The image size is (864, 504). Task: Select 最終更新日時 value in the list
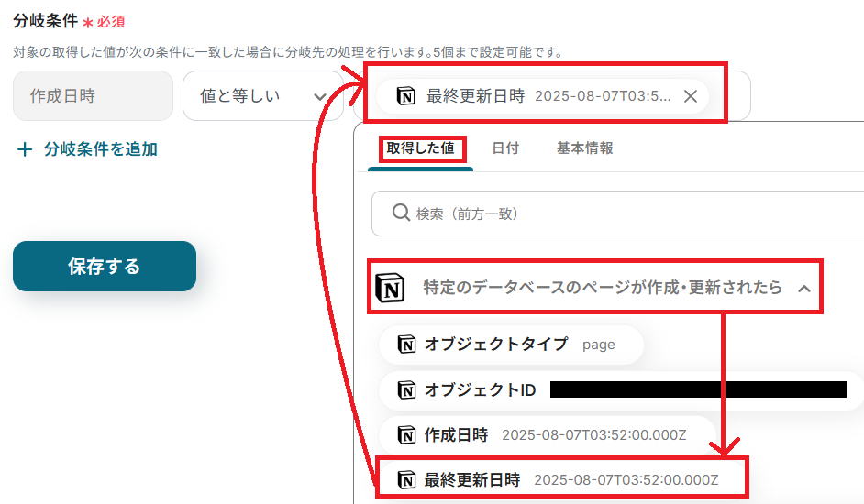[562, 480]
